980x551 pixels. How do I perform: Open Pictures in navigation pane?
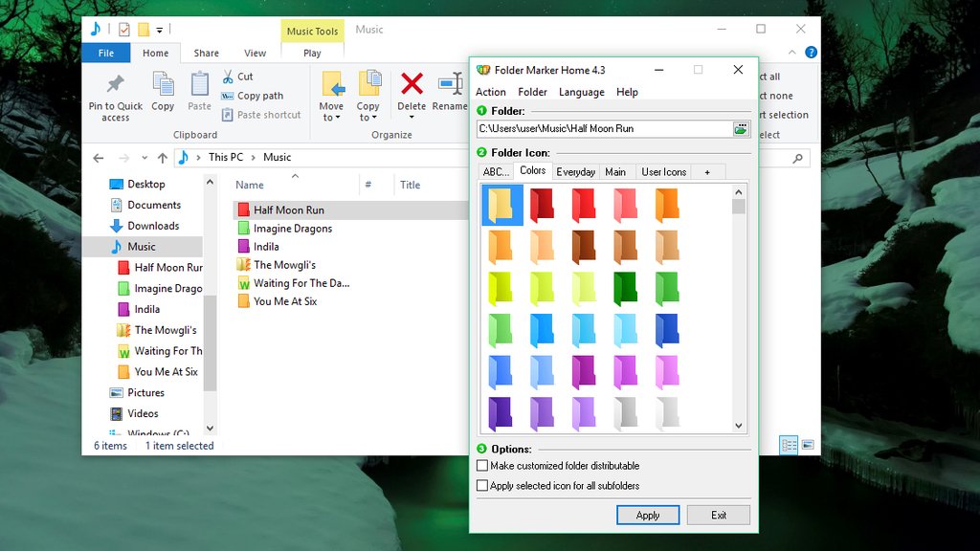coord(145,392)
